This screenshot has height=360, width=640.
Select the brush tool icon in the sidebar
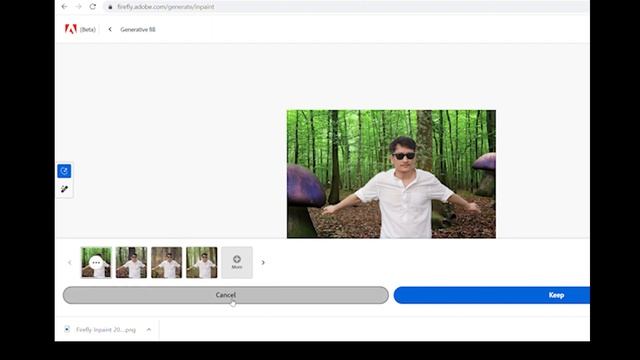[x=64, y=189]
